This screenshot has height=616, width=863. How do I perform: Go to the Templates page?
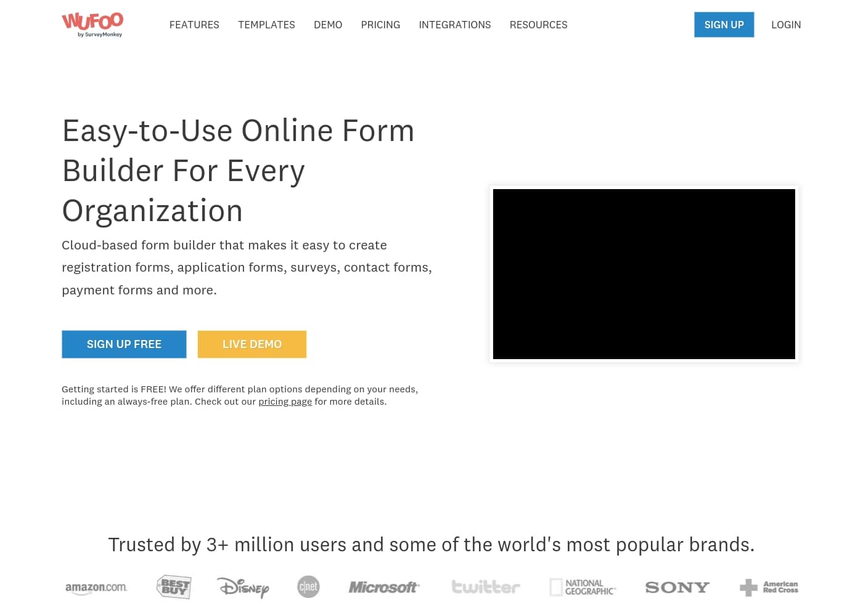[266, 25]
